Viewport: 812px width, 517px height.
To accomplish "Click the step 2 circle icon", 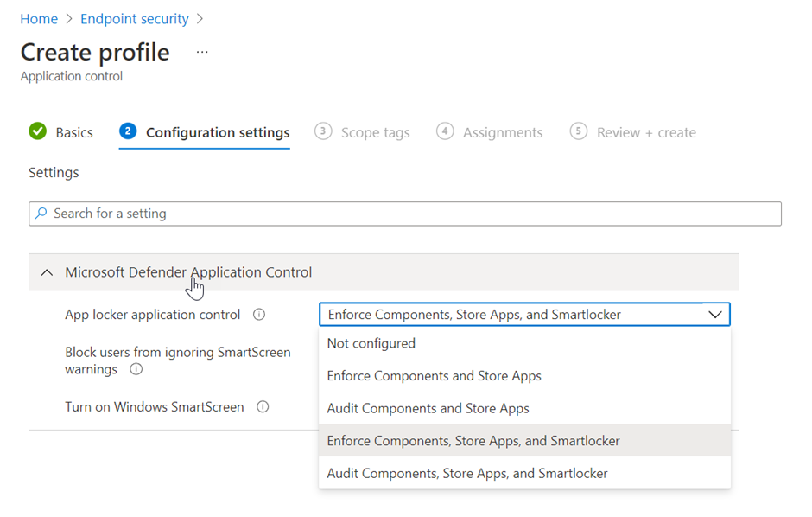I will [x=127, y=131].
